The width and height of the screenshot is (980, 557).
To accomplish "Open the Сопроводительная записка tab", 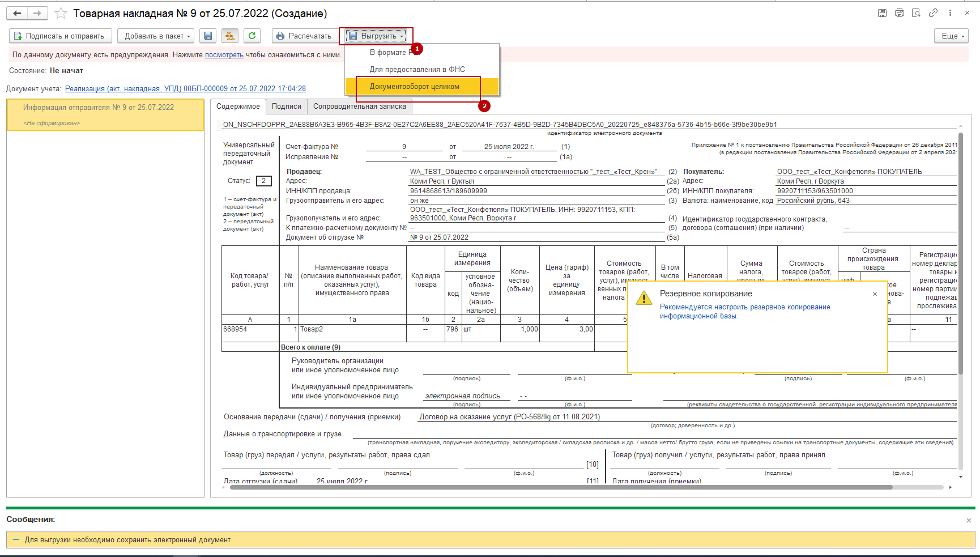I will coord(359,107).
